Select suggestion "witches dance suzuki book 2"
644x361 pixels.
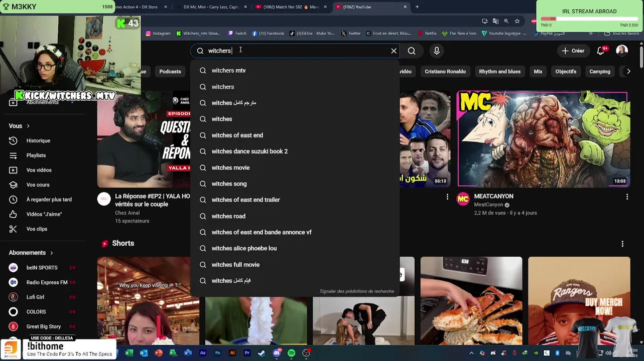[295, 151]
